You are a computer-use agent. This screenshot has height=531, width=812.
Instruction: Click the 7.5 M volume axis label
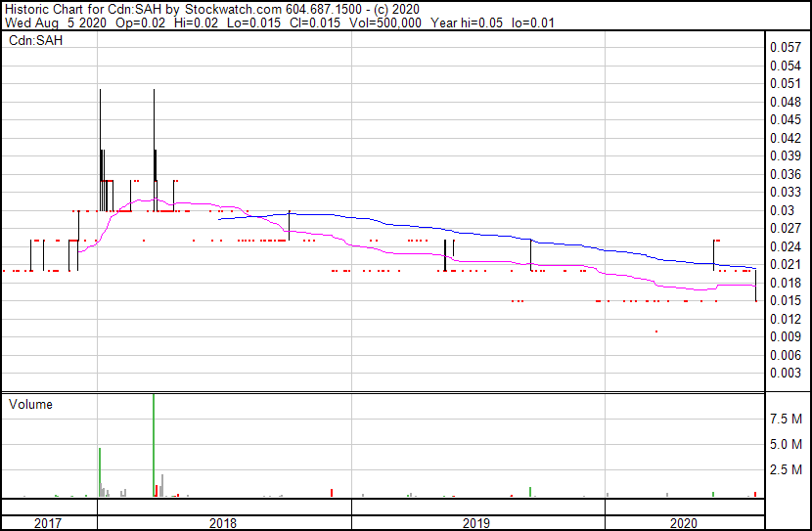pyautogui.click(x=787, y=419)
